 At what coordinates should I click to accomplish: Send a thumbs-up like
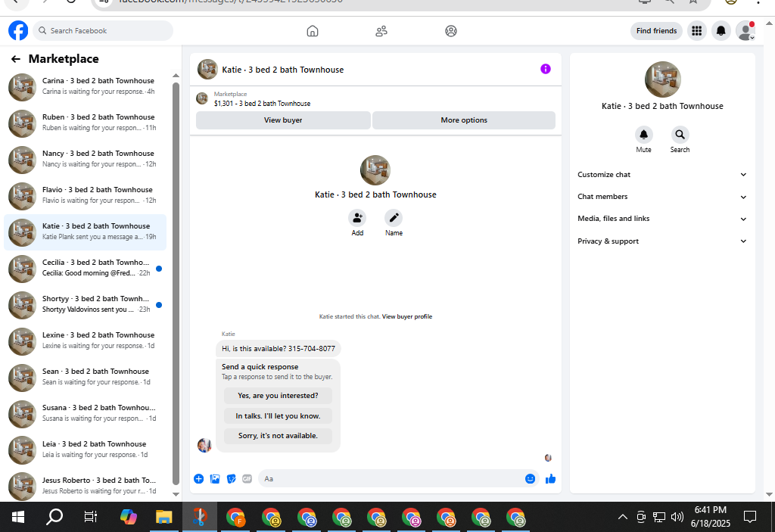pyautogui.click(x=551, y=478)
